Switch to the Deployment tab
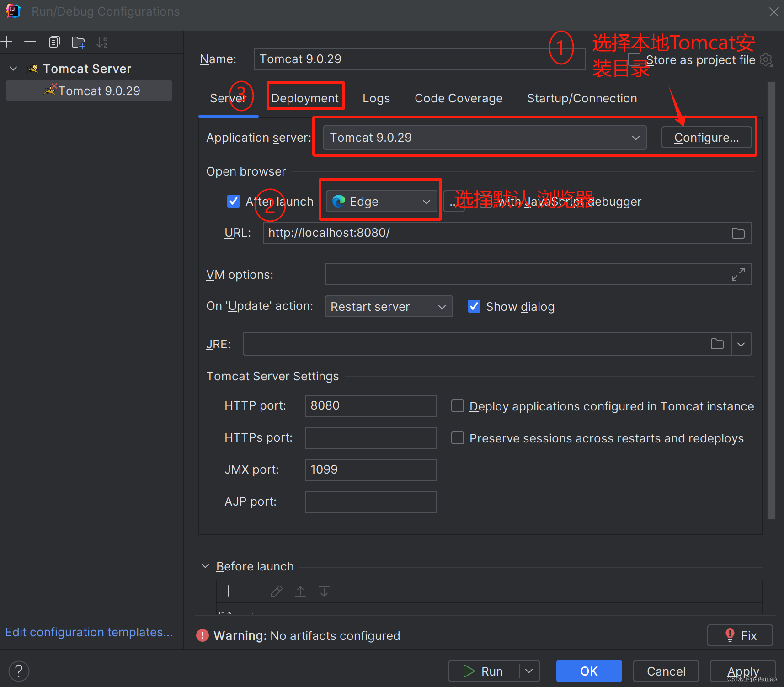Screen dimensions: 784x687 click(305, 98)
